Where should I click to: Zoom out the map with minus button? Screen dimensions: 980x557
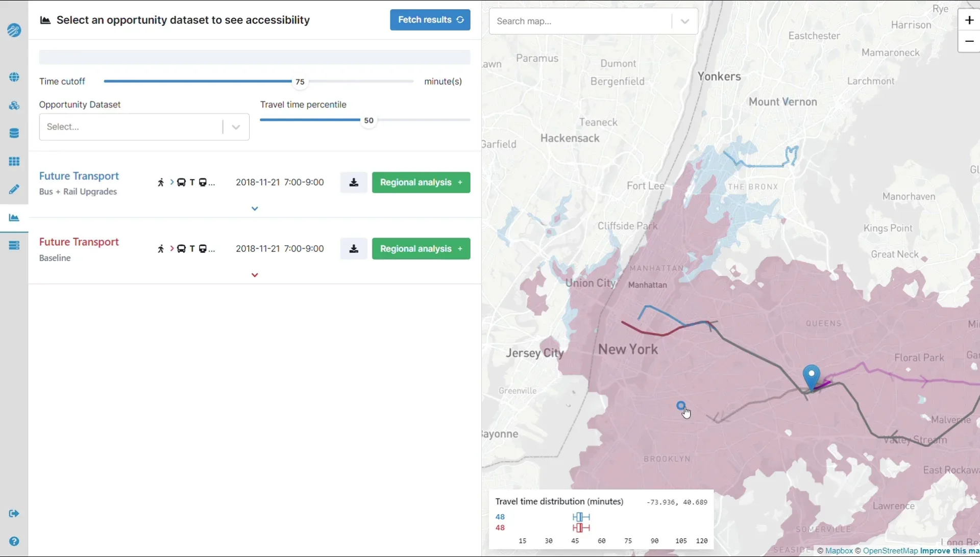[x=969, y=41]
